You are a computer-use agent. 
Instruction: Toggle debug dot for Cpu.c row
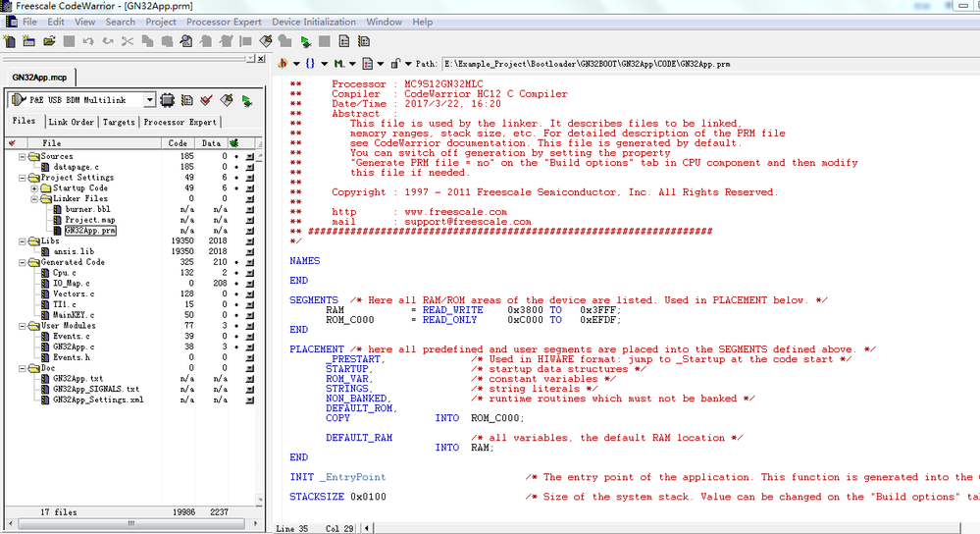pos(236,273)
